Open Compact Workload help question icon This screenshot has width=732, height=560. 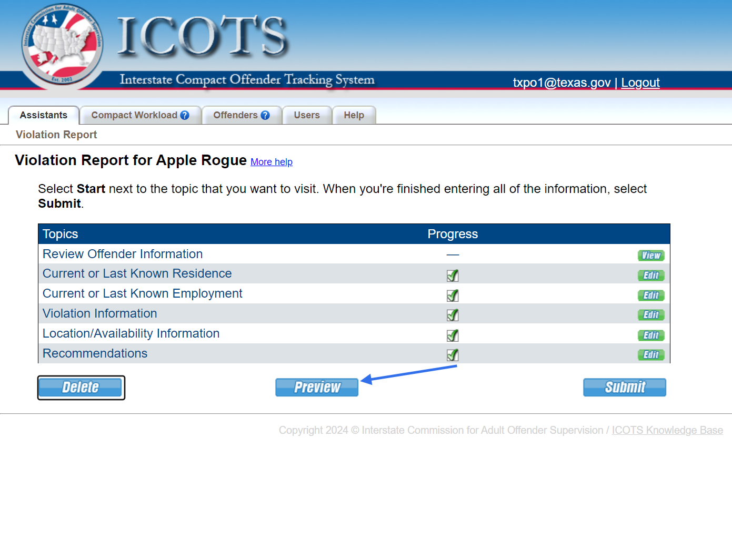pos(185,115)
